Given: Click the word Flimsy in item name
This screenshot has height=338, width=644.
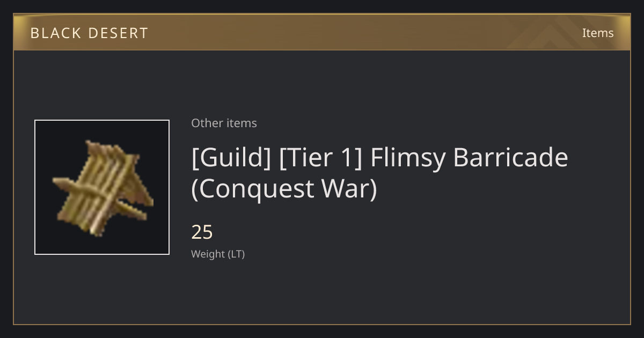Looking at the screenshot, I should 408,158.
